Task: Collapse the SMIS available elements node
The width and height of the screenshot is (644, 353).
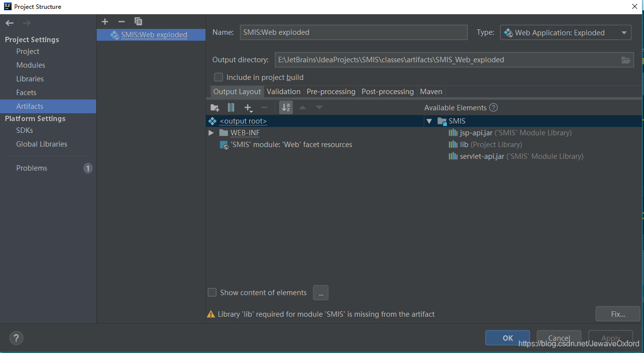Action: [429, 121]
